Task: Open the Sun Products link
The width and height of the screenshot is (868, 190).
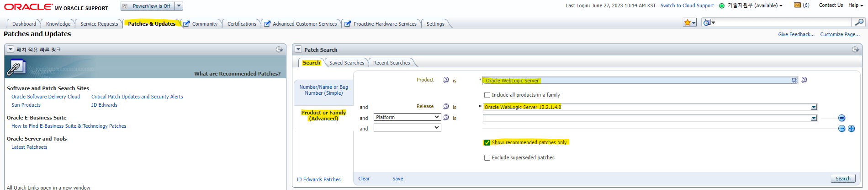Action: tap(26, 105)
